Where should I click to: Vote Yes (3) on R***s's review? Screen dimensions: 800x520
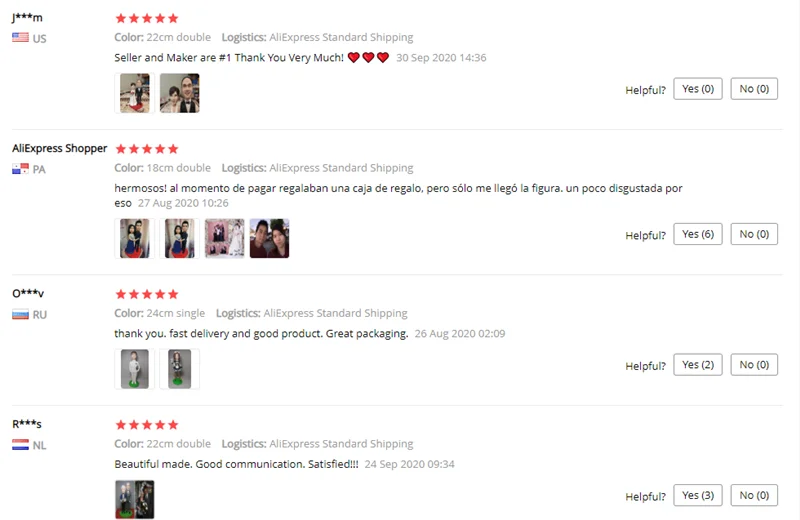[x=698, y=496]
